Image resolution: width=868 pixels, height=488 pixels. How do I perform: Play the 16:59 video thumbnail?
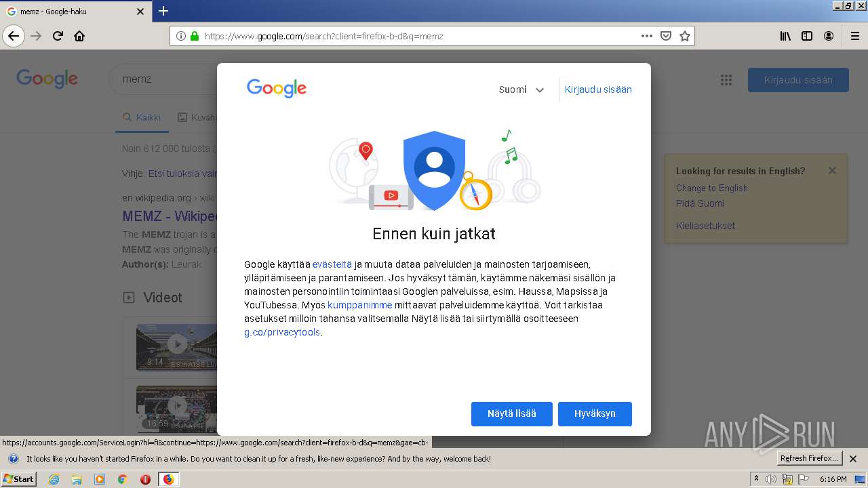click(177, 409)
